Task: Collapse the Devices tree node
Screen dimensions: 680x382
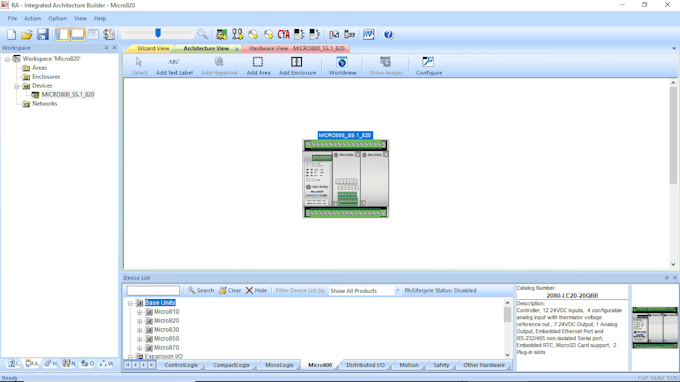Action: [x=17, y=86]
